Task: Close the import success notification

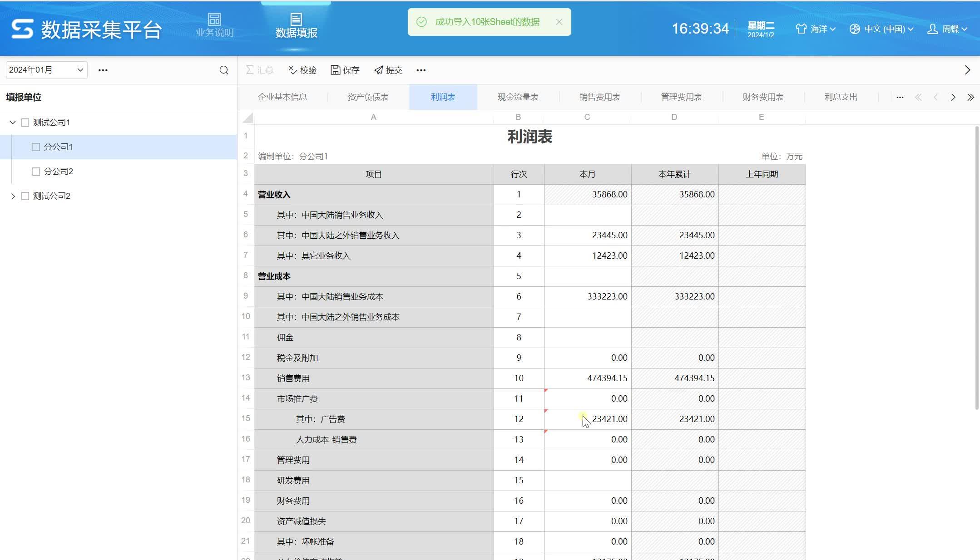Action: (559, 22)
